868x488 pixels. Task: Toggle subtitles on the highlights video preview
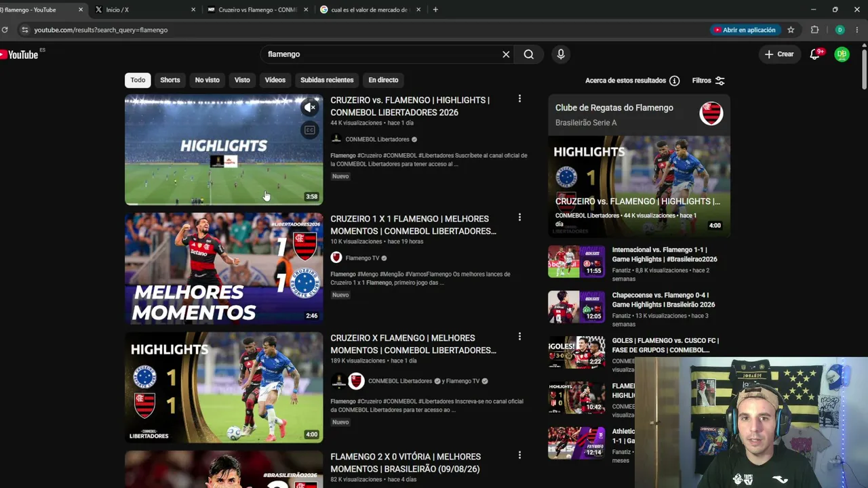(310, 130)
